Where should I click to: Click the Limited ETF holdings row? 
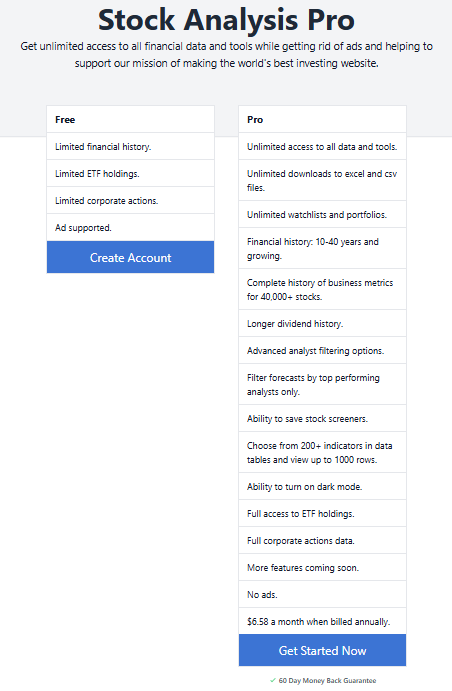click(130, 174)
